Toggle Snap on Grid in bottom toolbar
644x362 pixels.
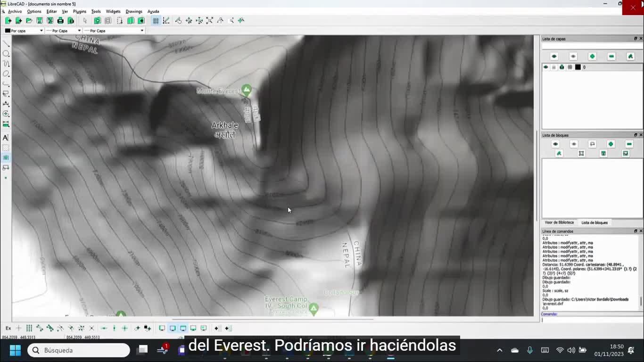click(29, 328)
